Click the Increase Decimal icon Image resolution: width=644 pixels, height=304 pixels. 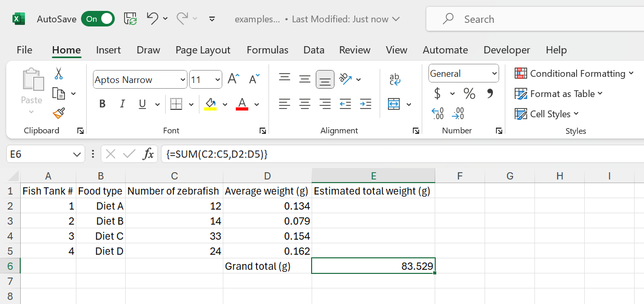click(438, 113)
